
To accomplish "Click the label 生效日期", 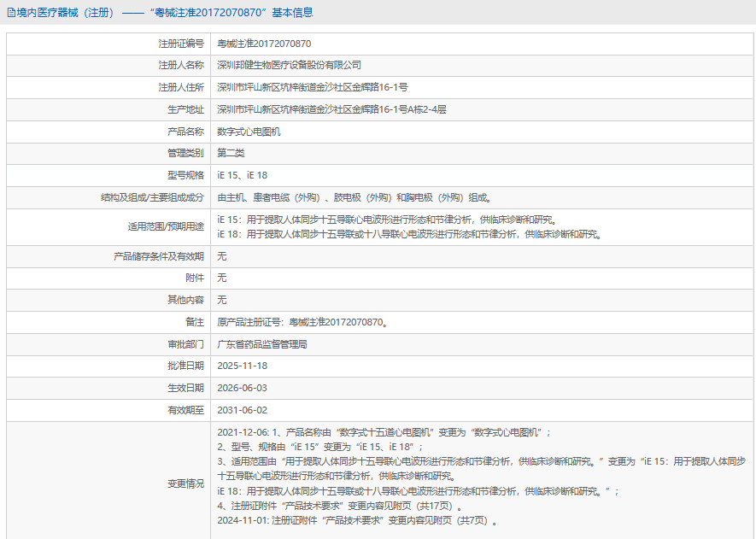I will click(185, 388).
